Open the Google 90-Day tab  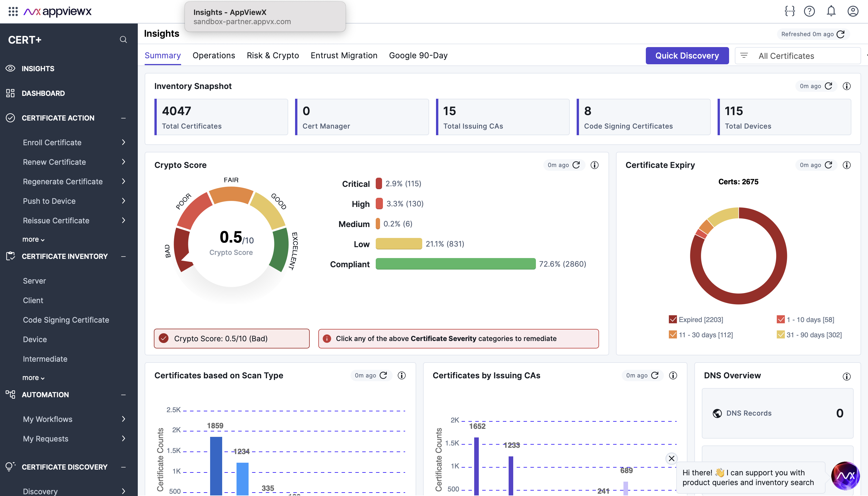(x=418, y=55)
